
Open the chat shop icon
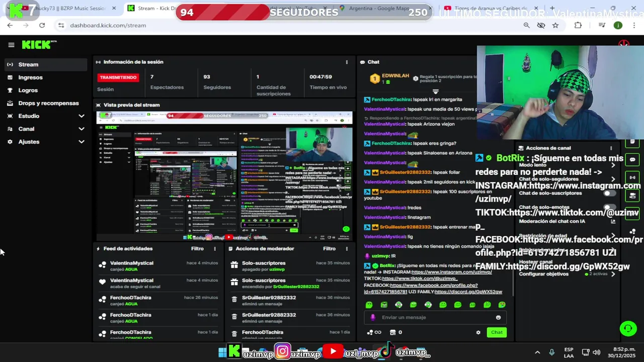(393, 332)
